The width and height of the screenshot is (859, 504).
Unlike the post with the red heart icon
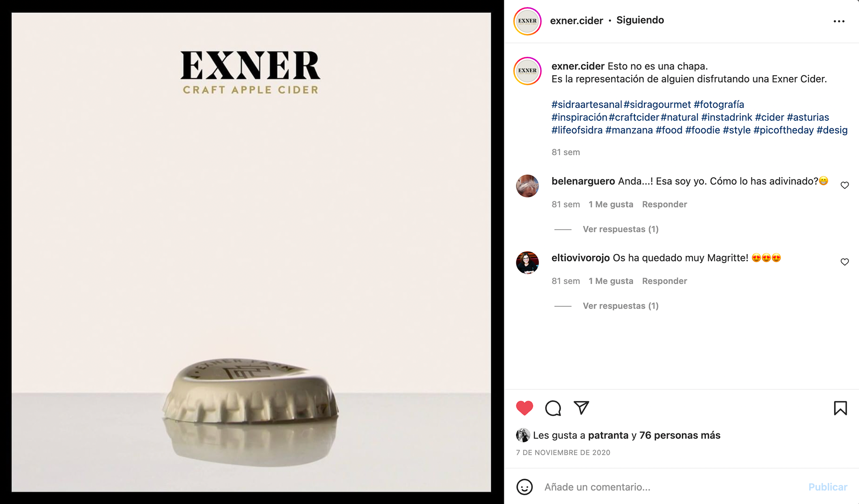click(524, 408)
